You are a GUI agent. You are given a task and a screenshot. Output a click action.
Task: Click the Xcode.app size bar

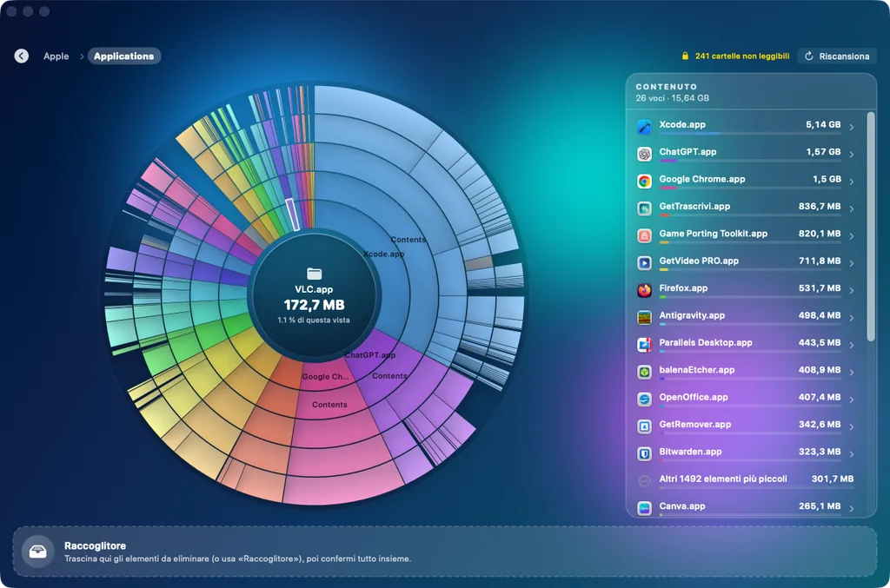point(750,134)
